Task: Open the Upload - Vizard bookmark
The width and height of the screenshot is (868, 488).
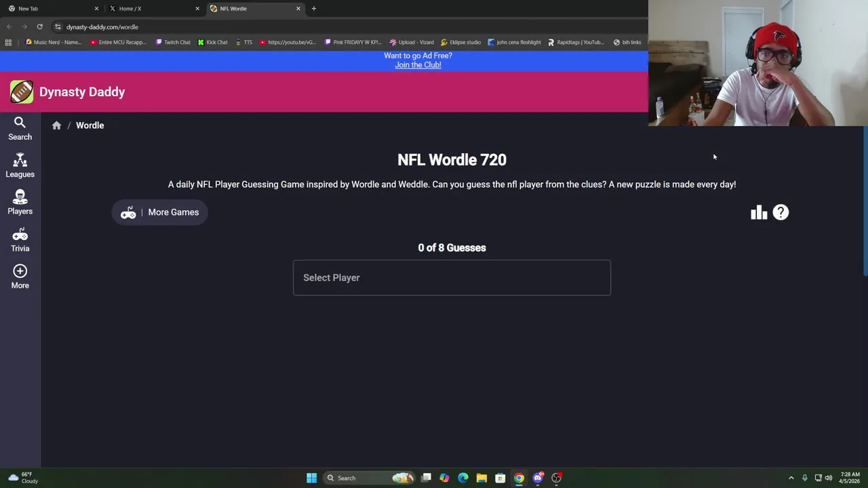Action: click(412, 42)
